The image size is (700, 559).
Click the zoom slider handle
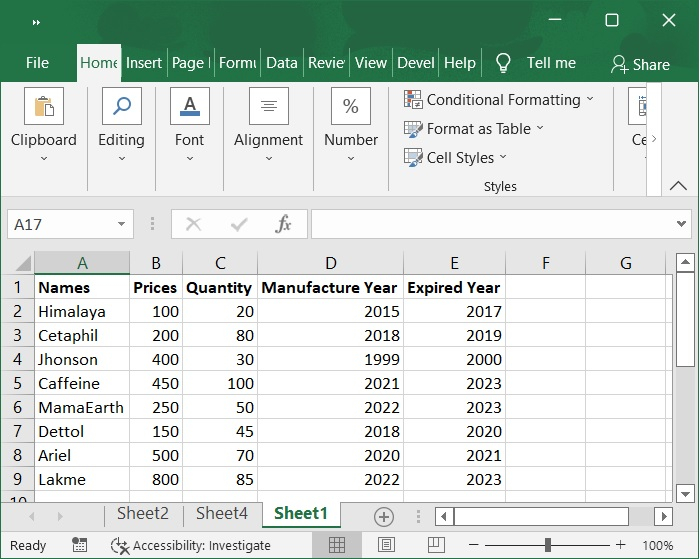point(548,545)
